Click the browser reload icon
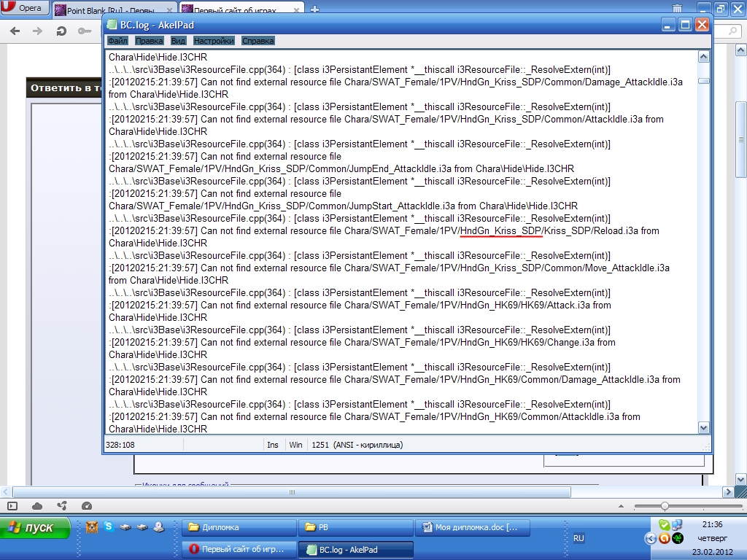 pos(61,31)
